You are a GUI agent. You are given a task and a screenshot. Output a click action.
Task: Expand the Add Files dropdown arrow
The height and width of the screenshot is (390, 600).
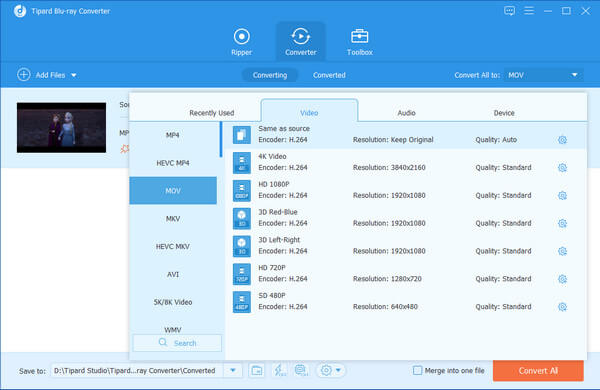(x=74, y=75)
